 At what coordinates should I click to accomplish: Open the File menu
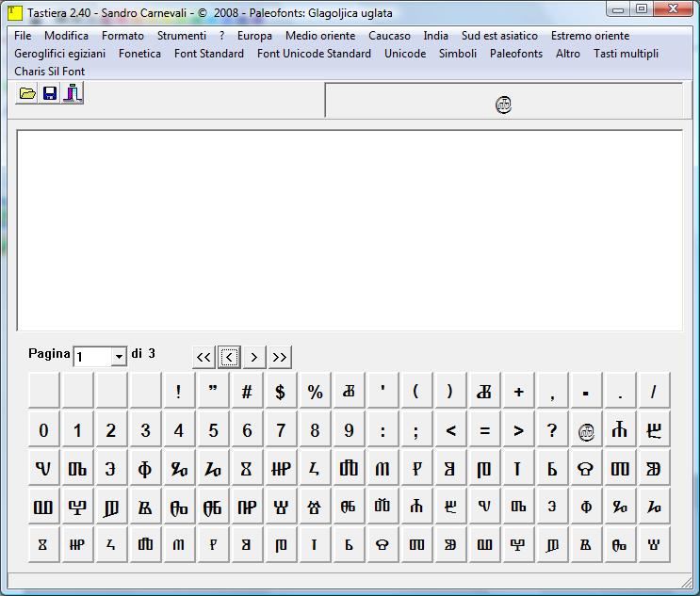click(x=23, y=36)
